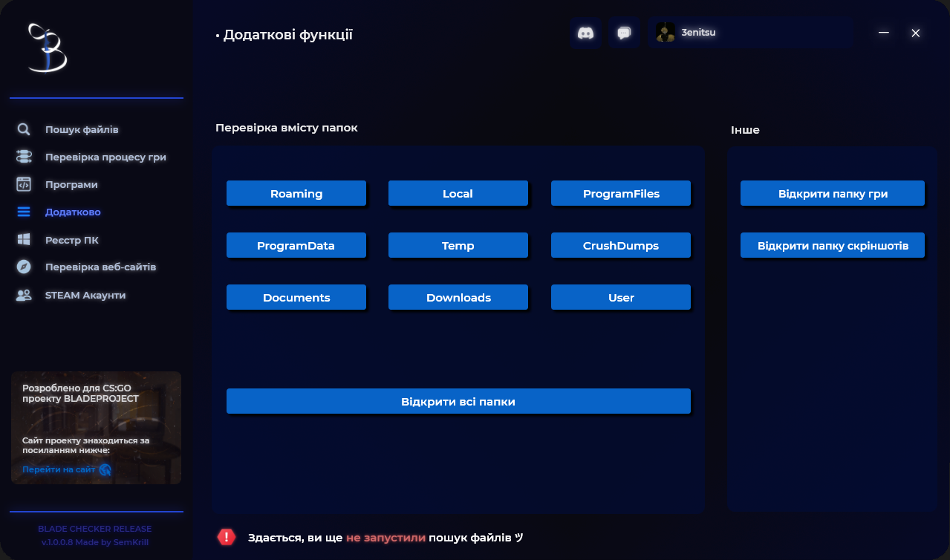The height and width of the screenshot is (560, 950).
Task: Go to STEAM Акаунти section
Action: pos(85,295)
